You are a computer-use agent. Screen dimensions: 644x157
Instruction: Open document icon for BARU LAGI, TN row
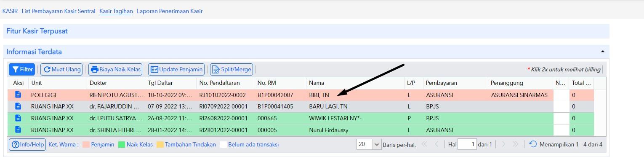click(18, 107)
